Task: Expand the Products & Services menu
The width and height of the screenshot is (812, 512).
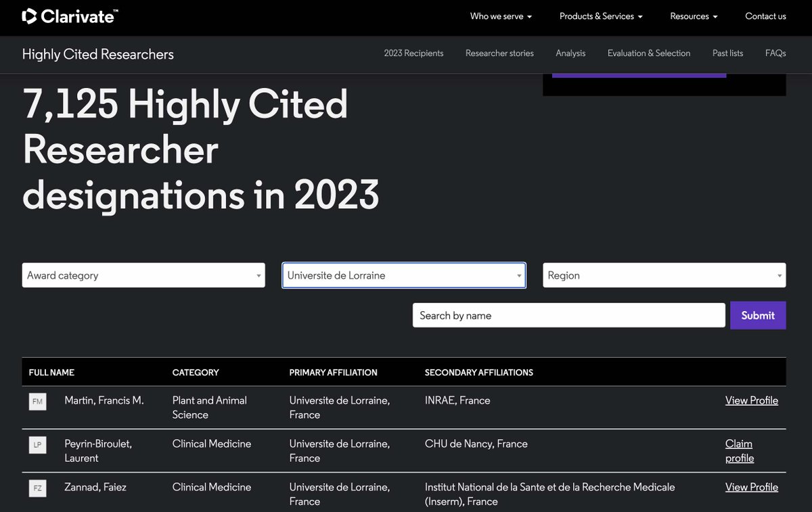Action: (x=601, y=16)
